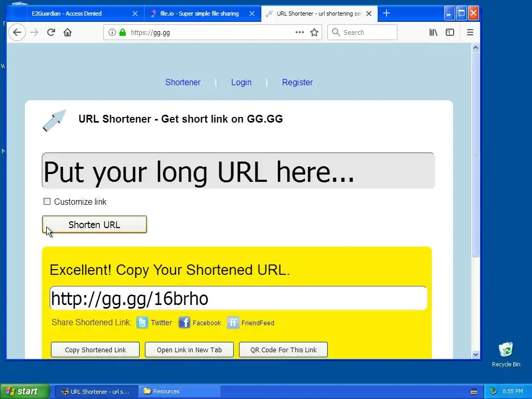Image resolution: width=532 pixels, height=399 pixels.
Task: Open Recycle Bin on the desktop
Action: click(x=506, y=354)
